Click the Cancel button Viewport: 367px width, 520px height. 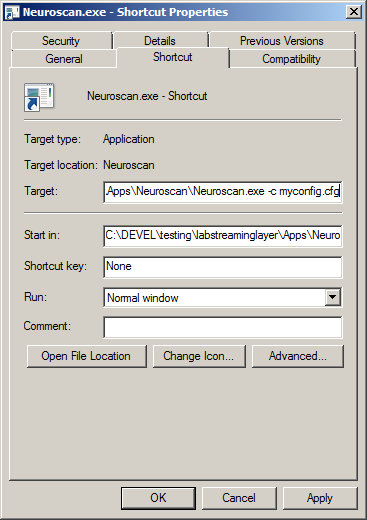(x=239, y=498)
